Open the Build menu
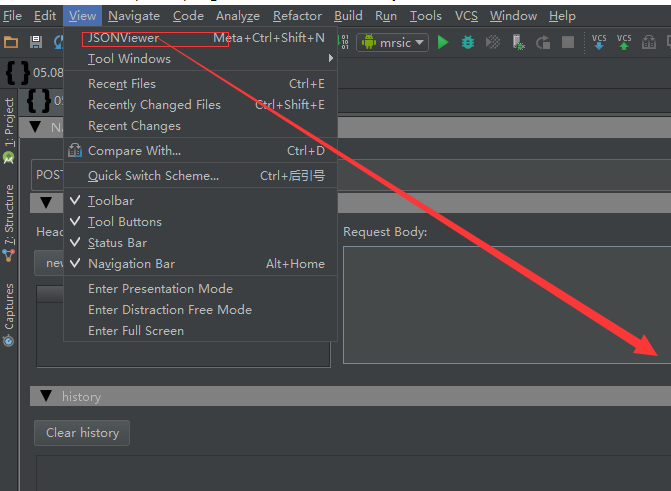Image resolution: width=671 pixels, height=491 pixels. click(348, 16)
